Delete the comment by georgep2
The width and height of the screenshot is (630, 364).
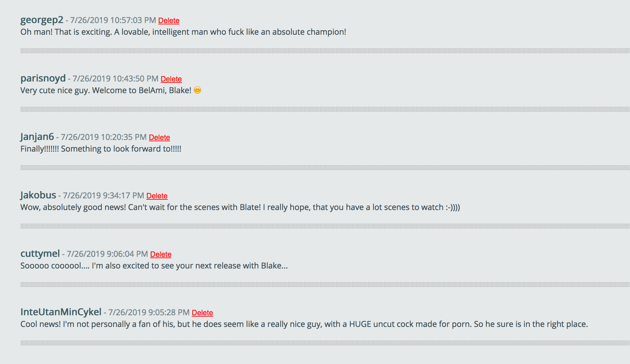(x=169, y=21)
